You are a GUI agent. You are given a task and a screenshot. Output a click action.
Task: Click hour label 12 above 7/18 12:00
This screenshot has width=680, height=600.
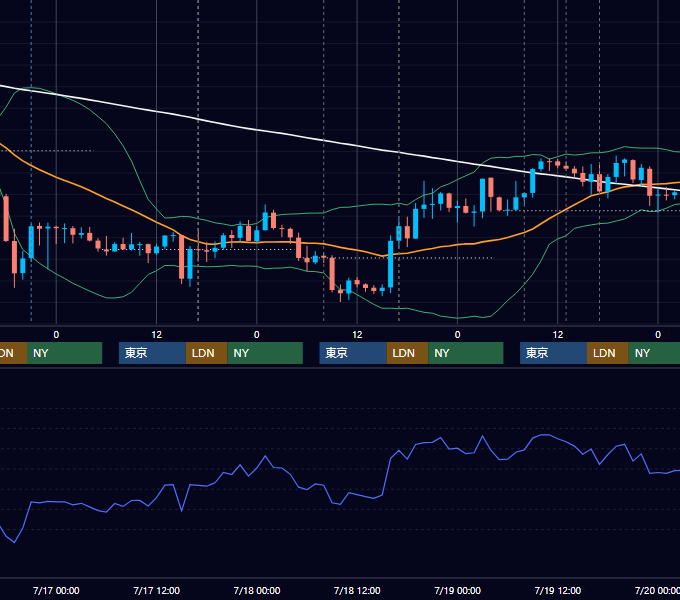357,335
